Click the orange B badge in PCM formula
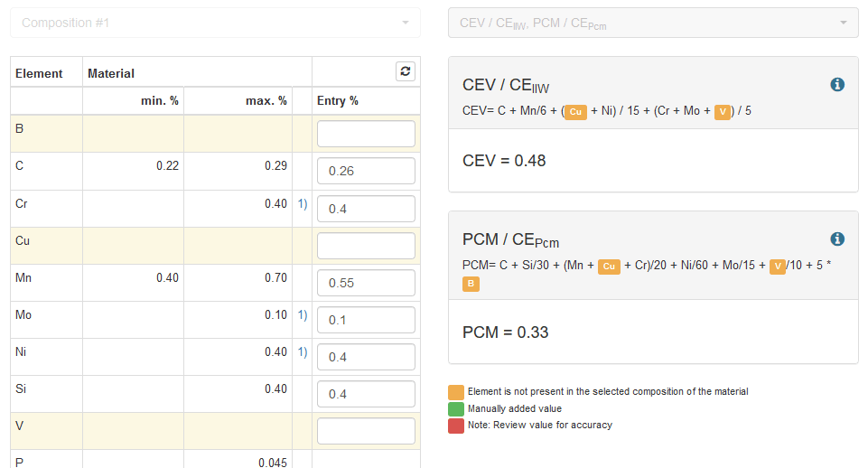This screenshot has width=868, height=468. click(471, 284)
